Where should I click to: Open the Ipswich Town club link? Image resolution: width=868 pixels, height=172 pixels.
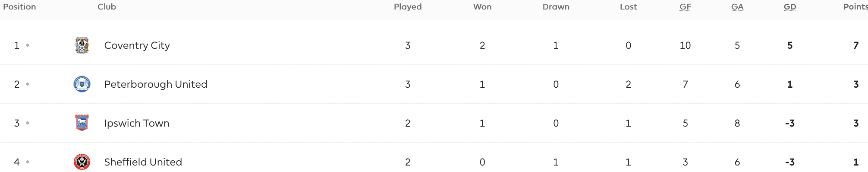(x=137, y=123)
